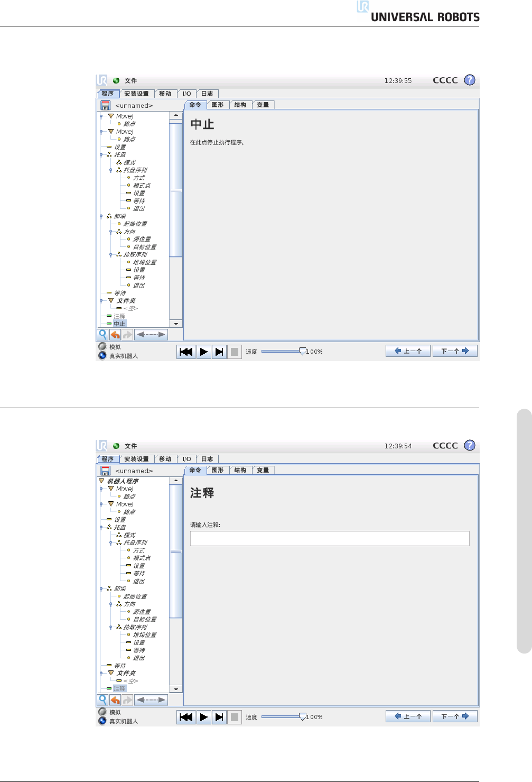The image size is (532, 782).
Task: Click step-forward button in upper screenshot
Action: tap(219, 352)
